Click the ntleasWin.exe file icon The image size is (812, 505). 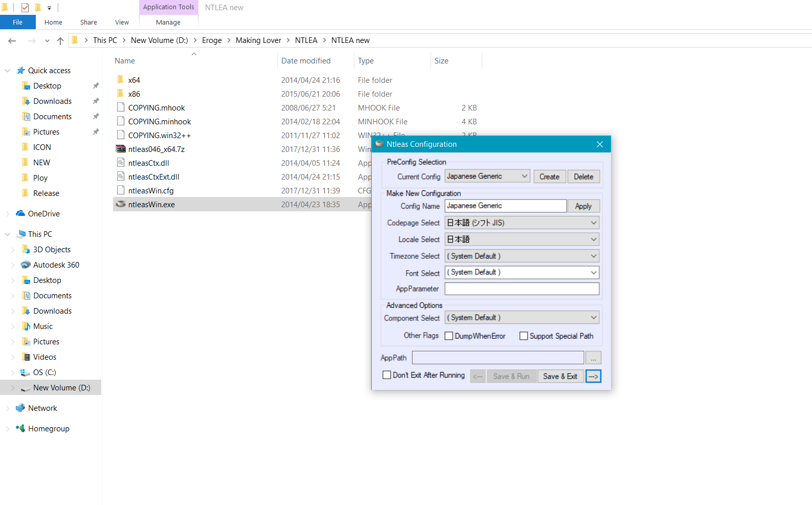point(121,204)
